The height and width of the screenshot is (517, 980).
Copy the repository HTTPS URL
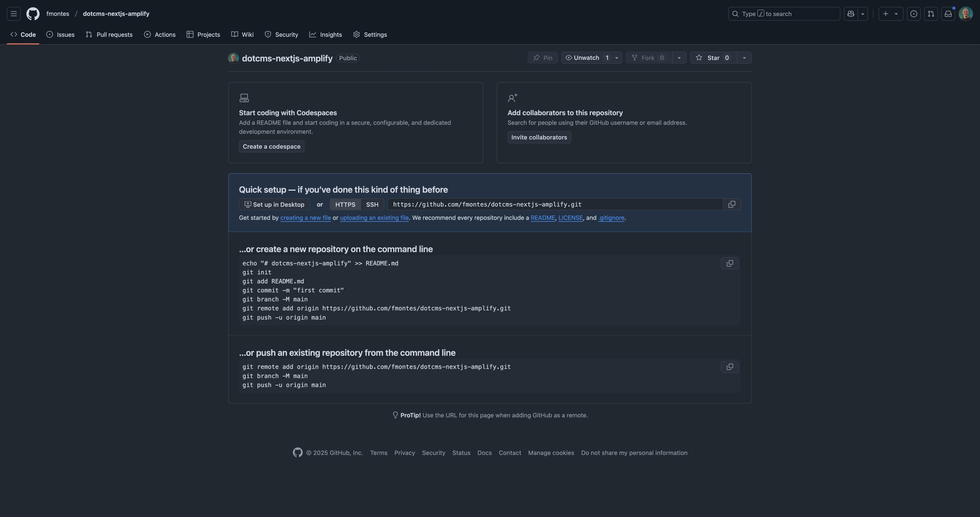tap(732, 204)
